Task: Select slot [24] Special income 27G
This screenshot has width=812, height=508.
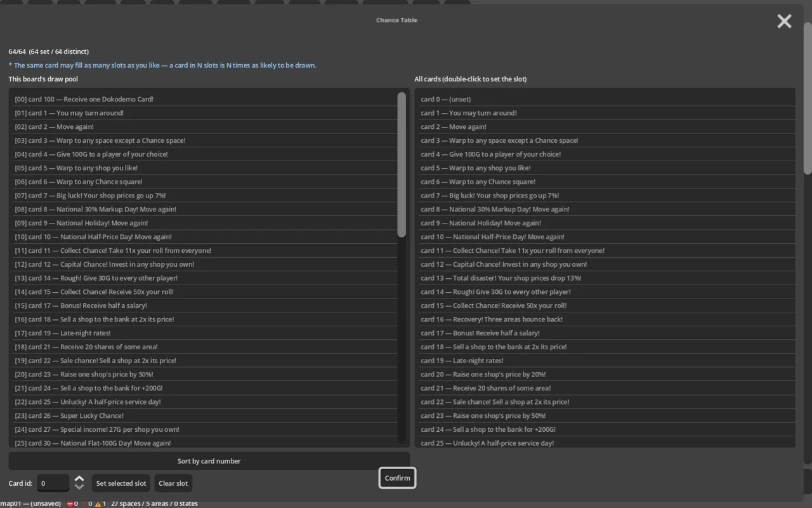Action: pos(206,429)
